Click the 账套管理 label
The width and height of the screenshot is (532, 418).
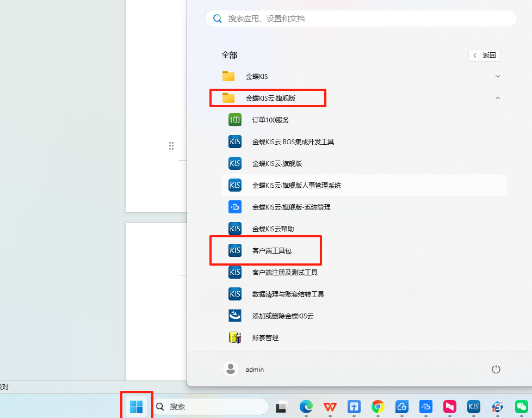coord(265,337)
